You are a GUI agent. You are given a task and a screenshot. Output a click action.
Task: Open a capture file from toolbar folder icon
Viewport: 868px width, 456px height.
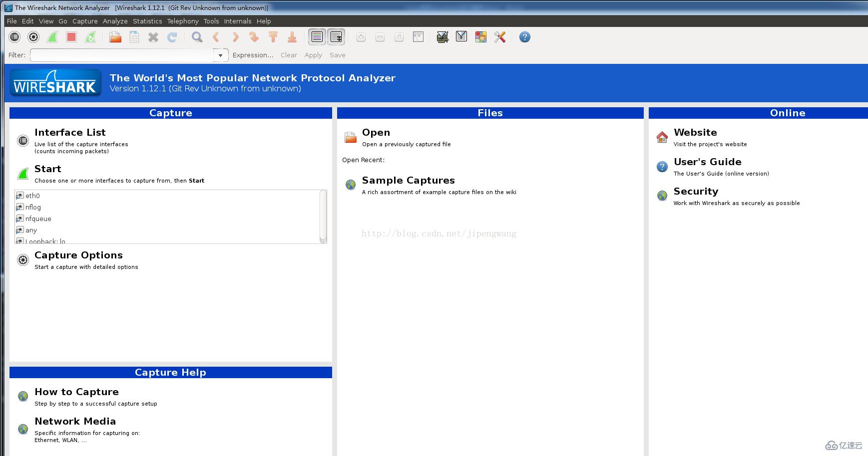115,37
